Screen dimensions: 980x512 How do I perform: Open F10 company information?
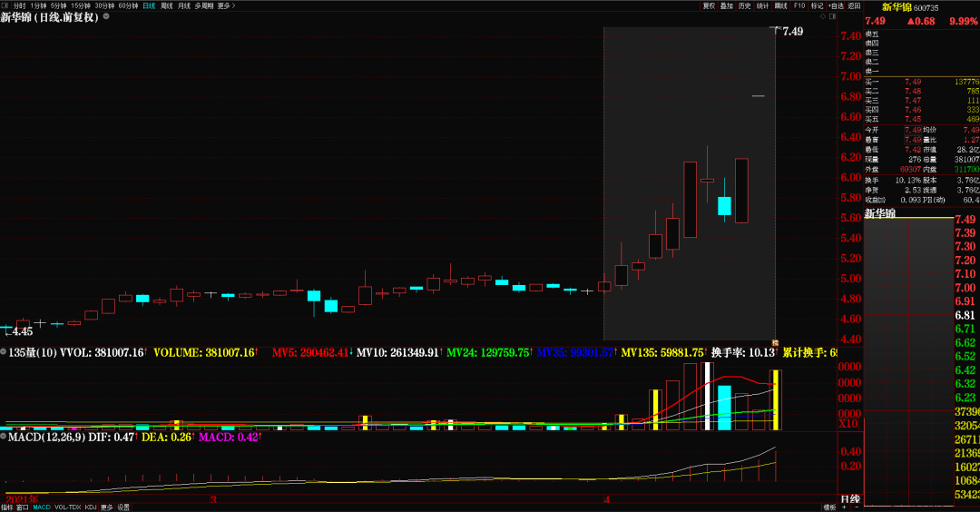pyautogui.click(x=799, y=5)
